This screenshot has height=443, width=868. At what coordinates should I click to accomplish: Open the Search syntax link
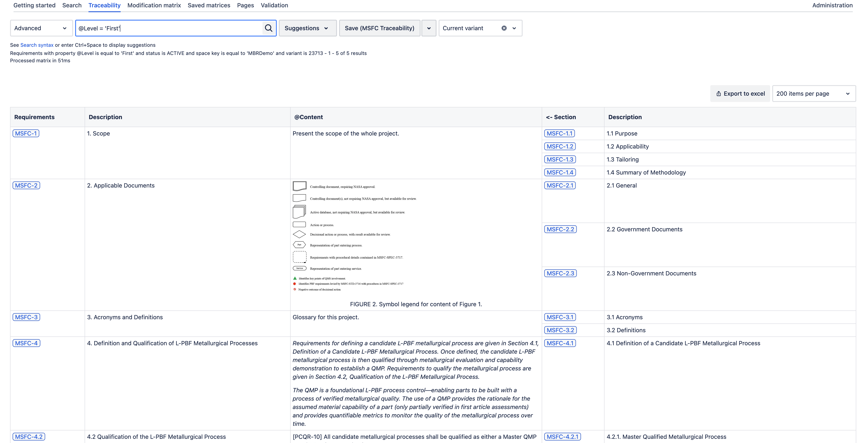point(37,45)
